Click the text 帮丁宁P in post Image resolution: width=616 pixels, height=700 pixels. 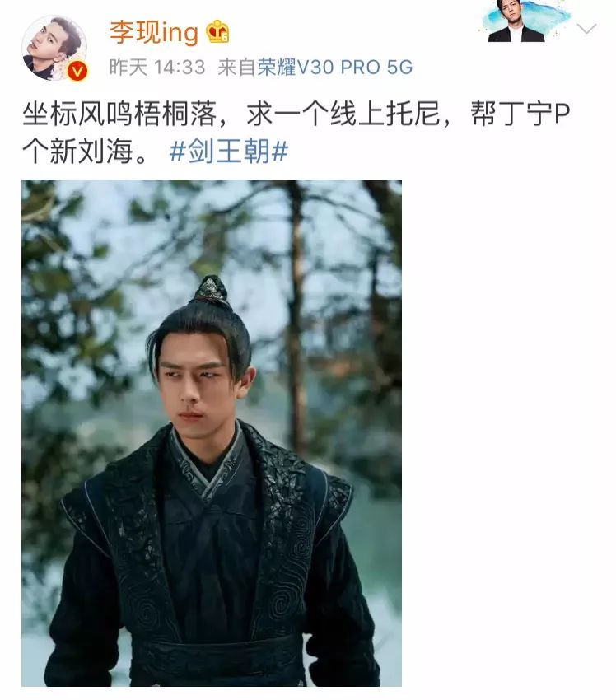pos(520,114)
